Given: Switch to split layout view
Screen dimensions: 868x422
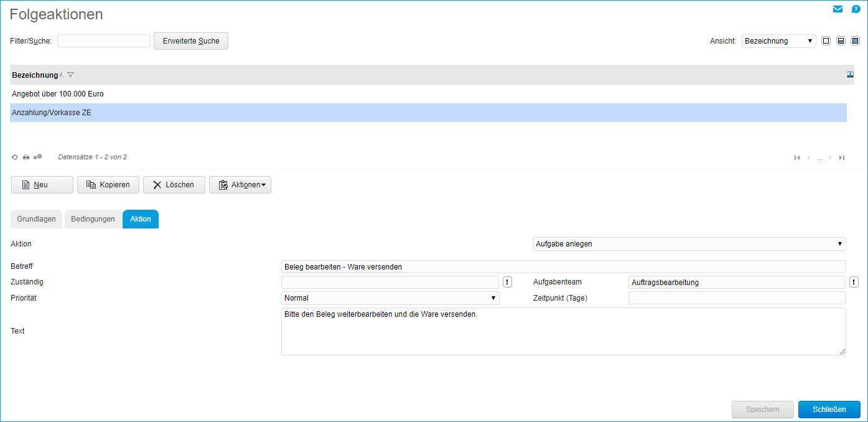Looking at the screenshot, I should coord(841,41).
